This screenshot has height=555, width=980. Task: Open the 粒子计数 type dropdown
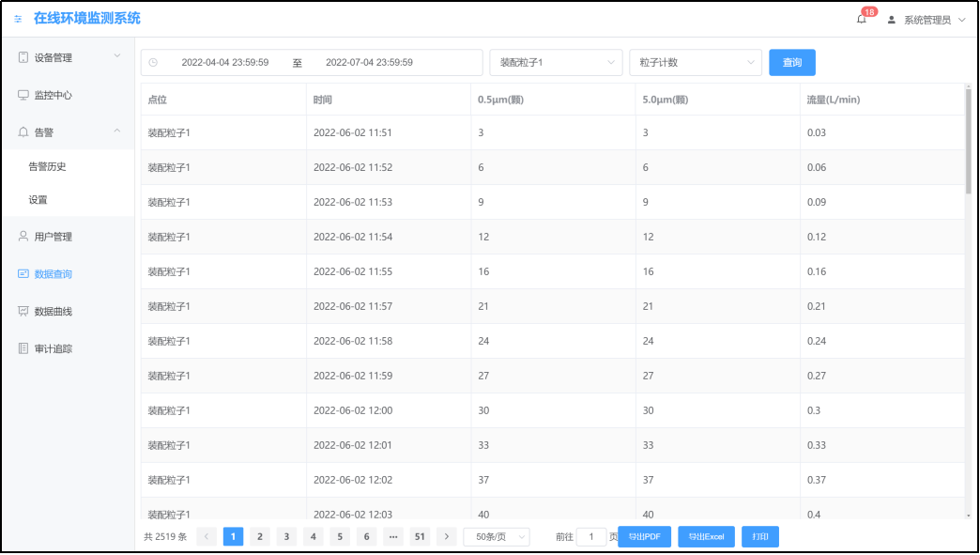click(x=696, y=63)
